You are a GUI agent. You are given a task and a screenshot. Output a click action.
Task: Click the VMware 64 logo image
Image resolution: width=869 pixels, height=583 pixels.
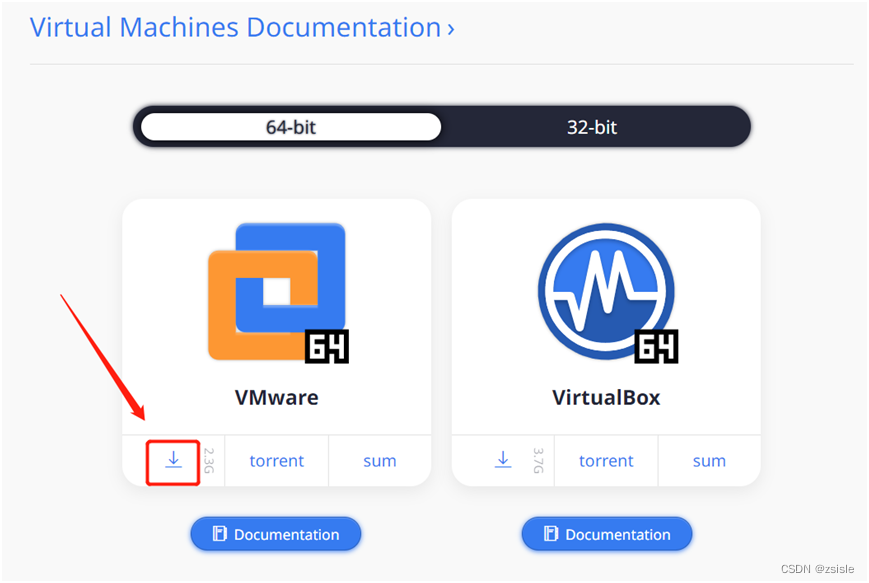pyautogui.click(x=278, y=293)
